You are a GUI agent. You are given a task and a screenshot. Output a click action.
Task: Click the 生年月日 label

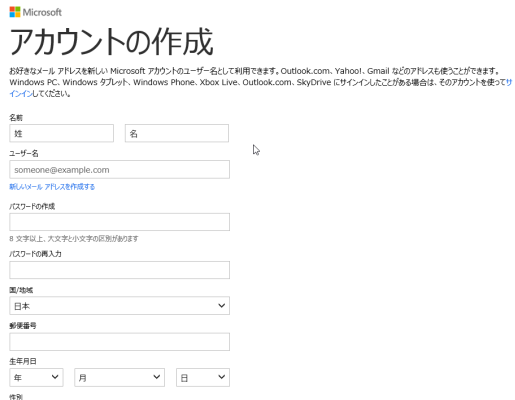point(23,361)
